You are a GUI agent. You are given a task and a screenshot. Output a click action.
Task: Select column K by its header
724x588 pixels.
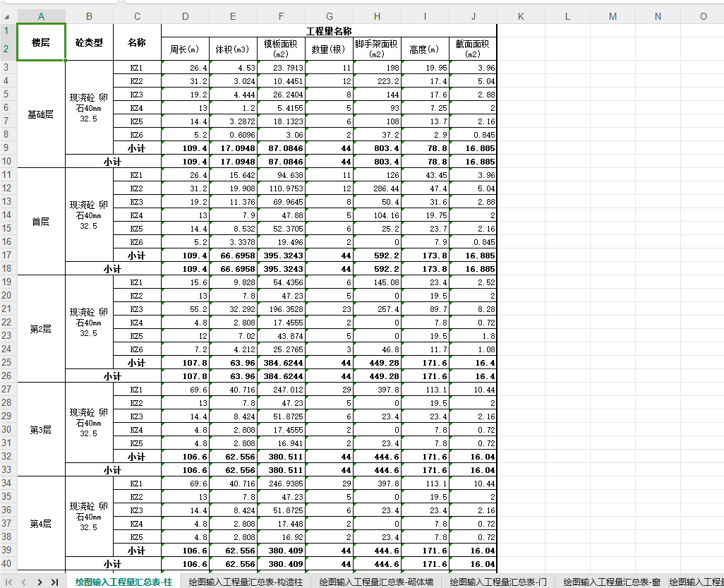click(x=521, y=17)
